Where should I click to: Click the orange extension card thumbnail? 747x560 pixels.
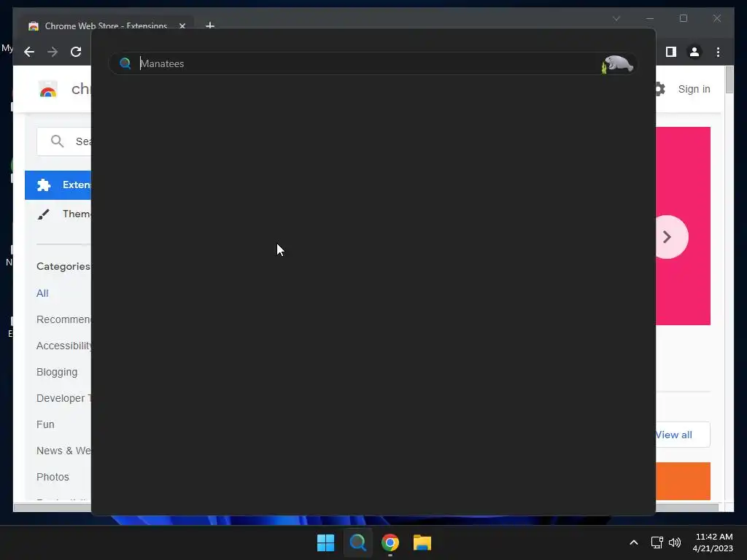pyautogui.click(x=683, y=481)
